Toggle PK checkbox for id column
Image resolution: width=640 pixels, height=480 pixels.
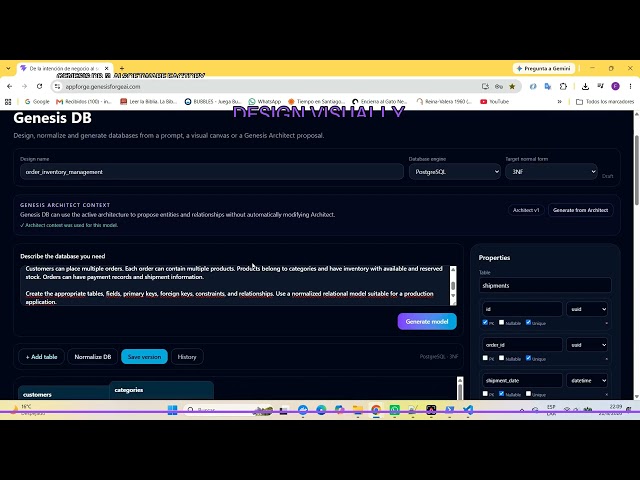(485, 322)
